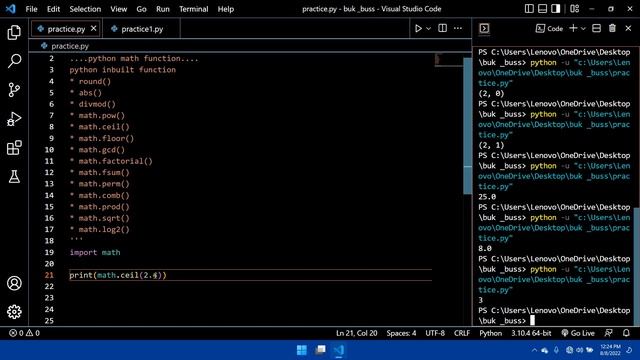640x360 pixels.
Task: Open the Manage gear menu
Action: [x=14, y=312]
